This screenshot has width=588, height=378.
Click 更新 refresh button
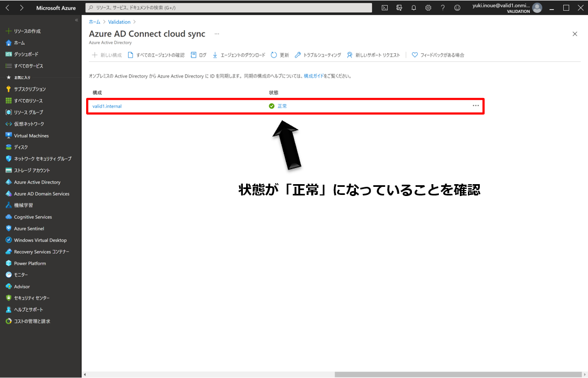[x=280, y=55]
